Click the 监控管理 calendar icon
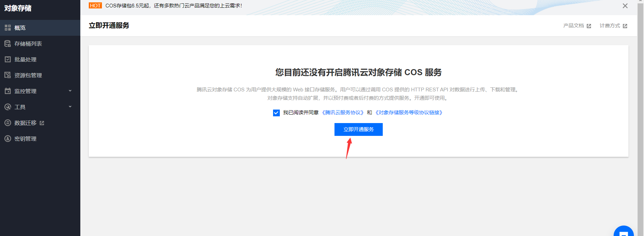The image size is (644, 236). point(8,91)
